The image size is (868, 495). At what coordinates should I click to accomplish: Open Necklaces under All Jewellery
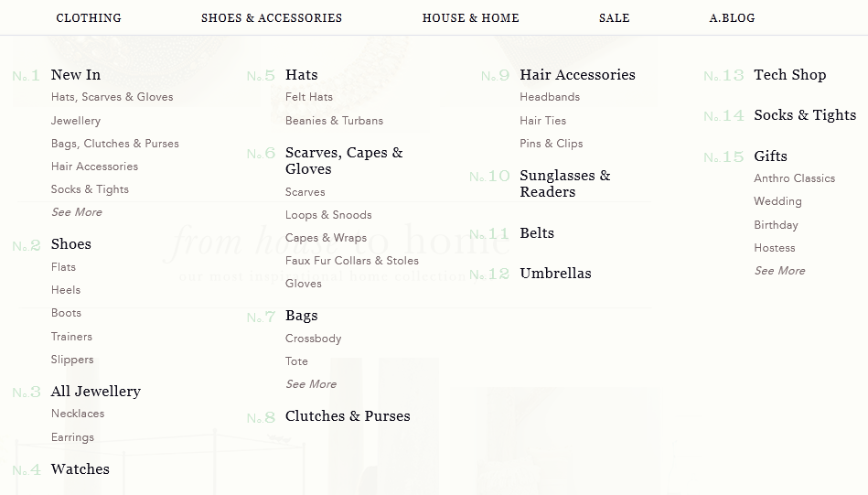click(78, 414)
